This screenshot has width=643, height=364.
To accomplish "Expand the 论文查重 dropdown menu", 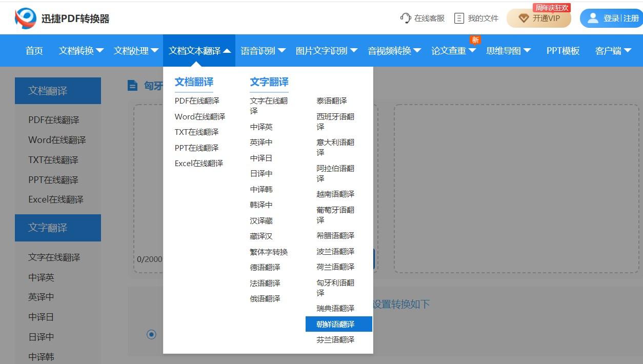I will [454, 51].
